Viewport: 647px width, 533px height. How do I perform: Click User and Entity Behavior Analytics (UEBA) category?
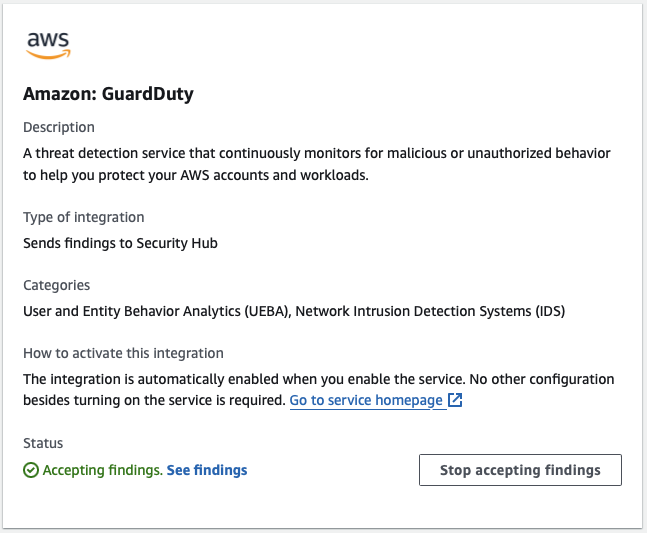159,311
